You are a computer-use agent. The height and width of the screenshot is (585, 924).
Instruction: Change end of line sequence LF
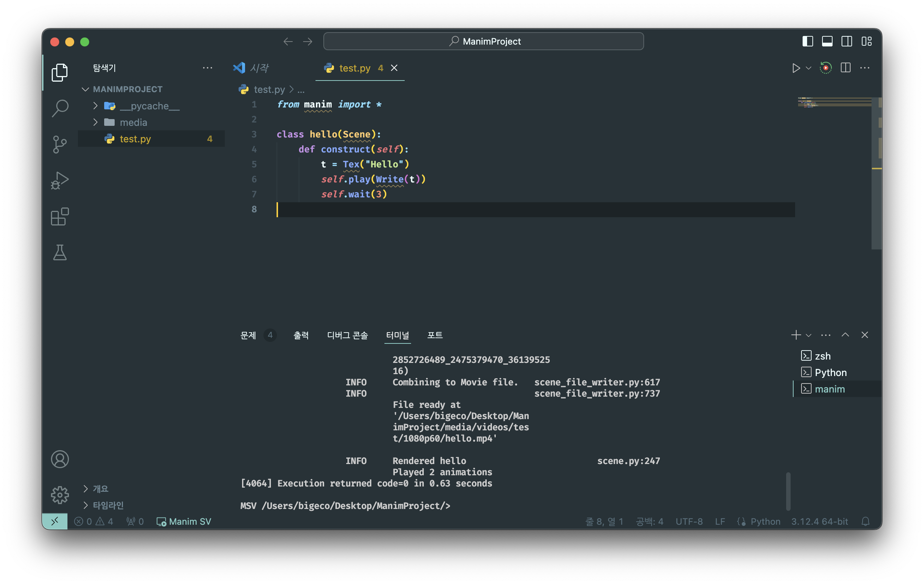[720, 521]
